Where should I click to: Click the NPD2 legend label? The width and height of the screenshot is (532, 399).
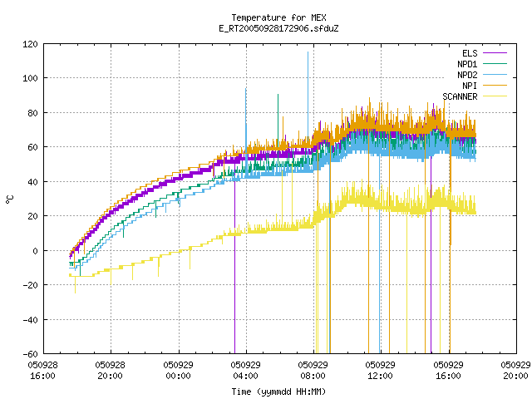(467, 75)
